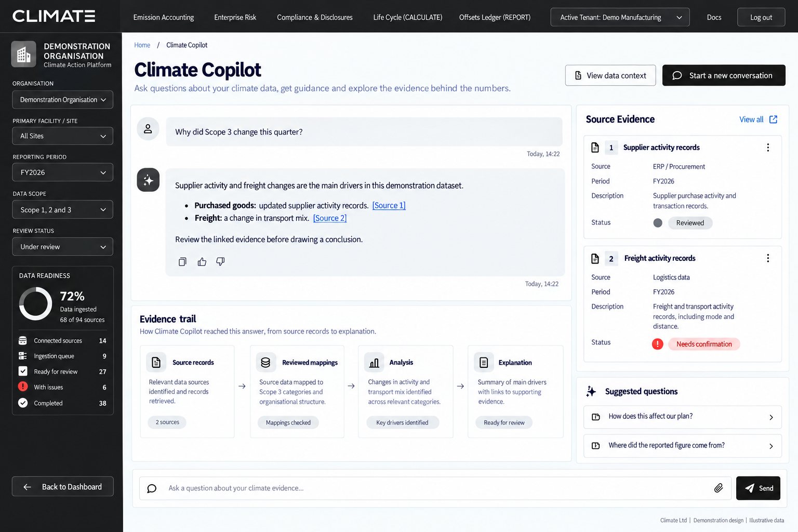Click the Ready for review checkbox icon
Image resolution: width=798 pixels, height=532 pixels.
point(23,371)
